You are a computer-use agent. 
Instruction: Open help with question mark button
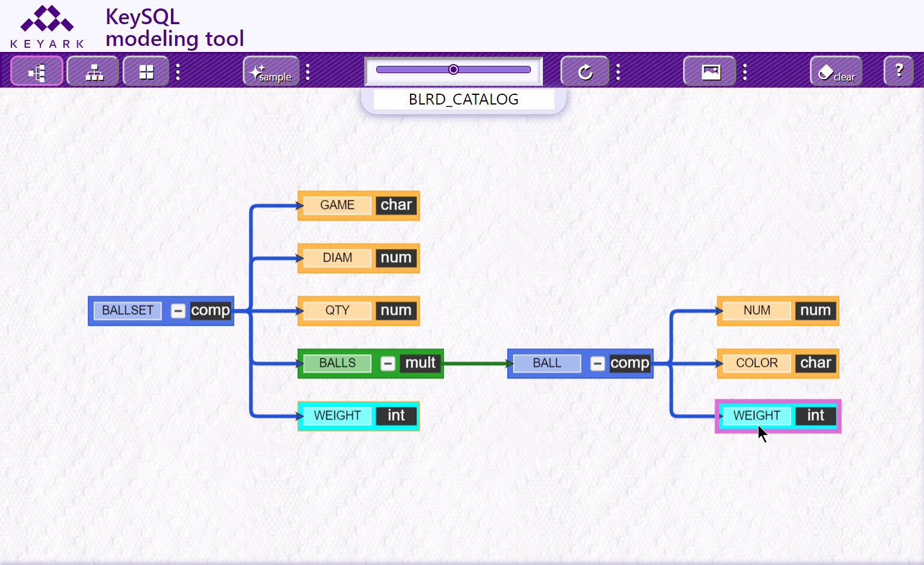tap(899, 71)
